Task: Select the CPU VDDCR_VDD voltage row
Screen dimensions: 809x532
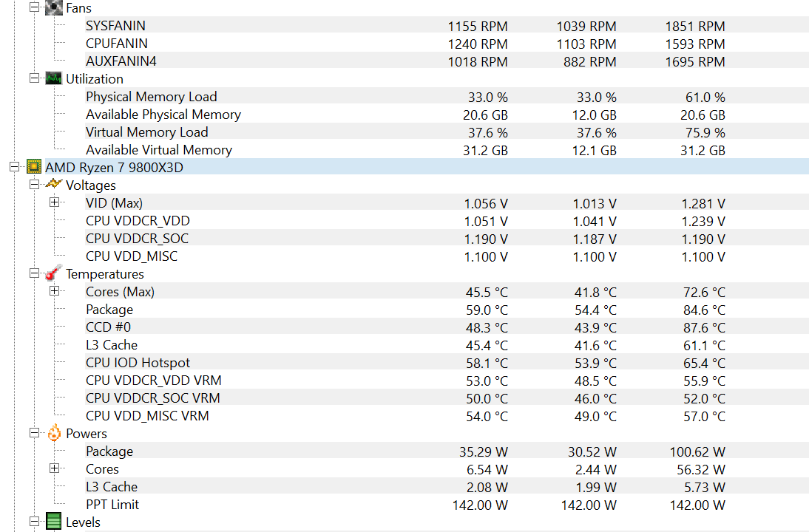Action: [x=447, y=221]
